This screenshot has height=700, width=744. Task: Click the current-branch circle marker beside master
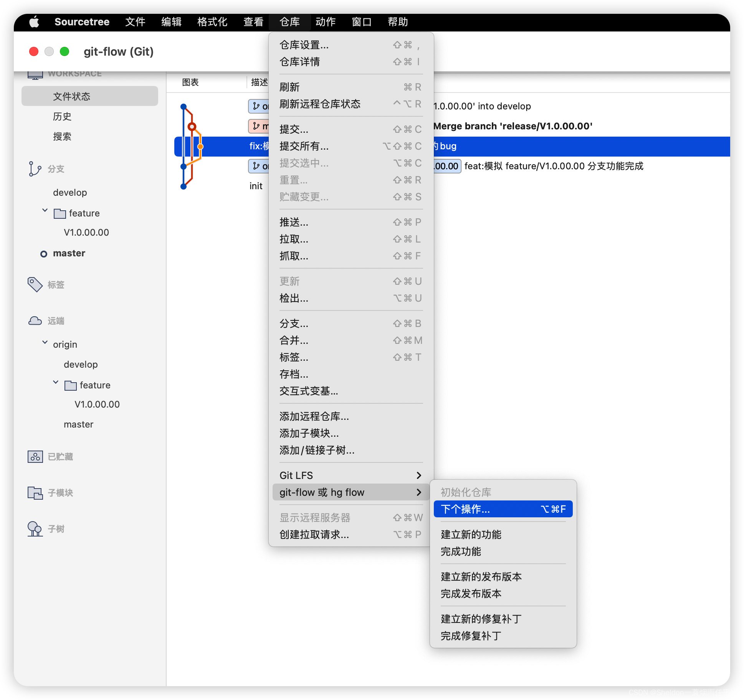pyautogui.click(x=44, y=254)
